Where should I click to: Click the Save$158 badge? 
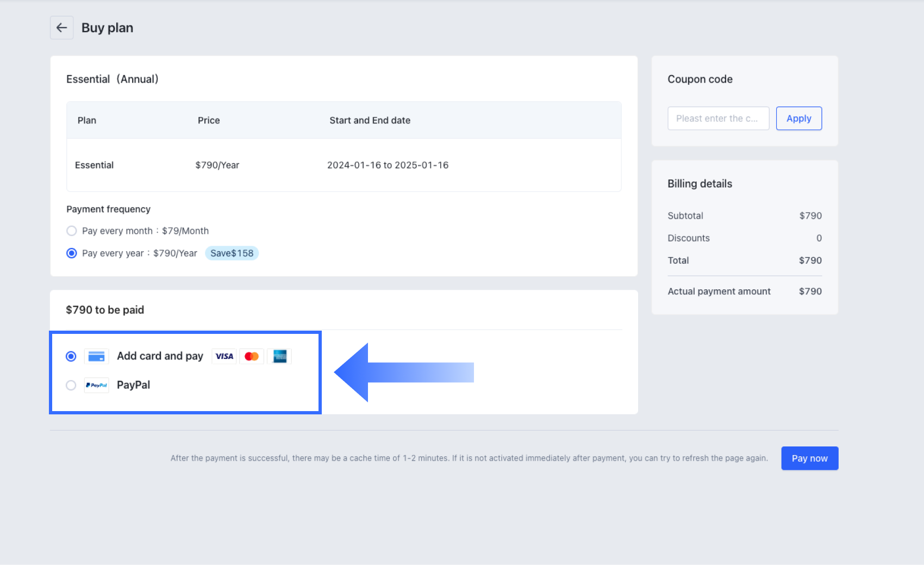pos(232,253)
